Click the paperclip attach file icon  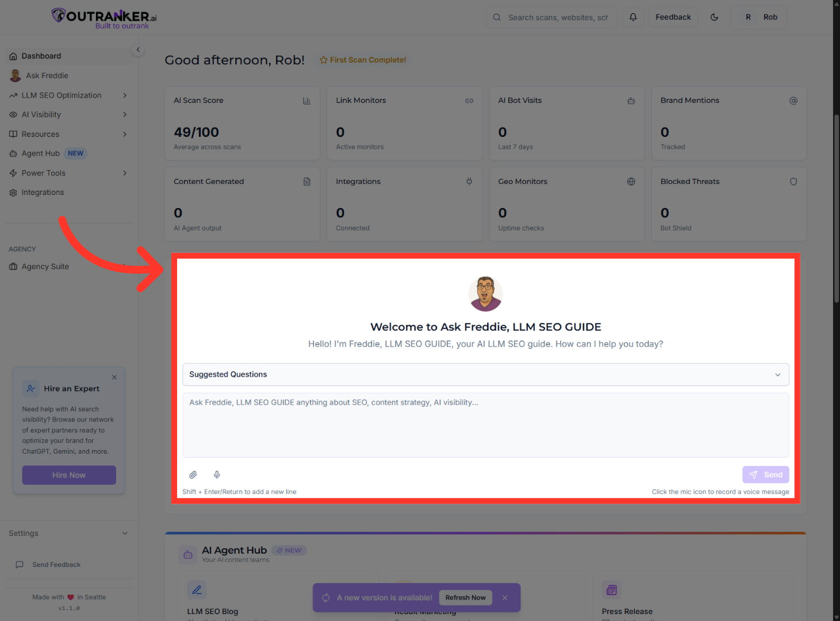coord(193,475)
